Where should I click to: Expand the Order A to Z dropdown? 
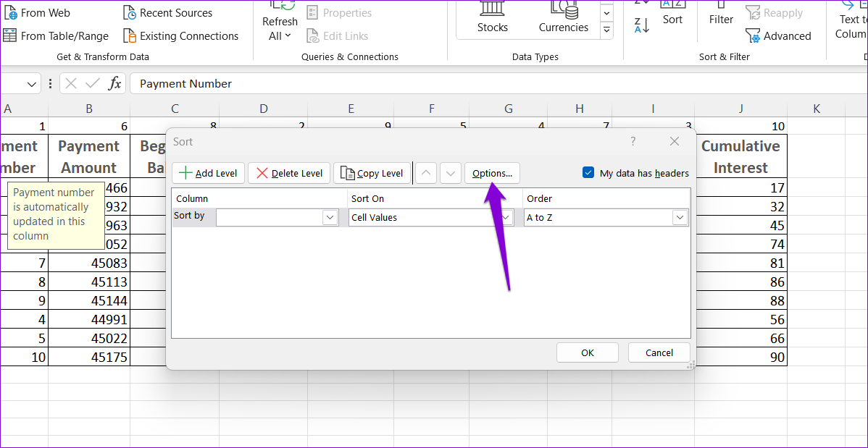pos(679,217)
